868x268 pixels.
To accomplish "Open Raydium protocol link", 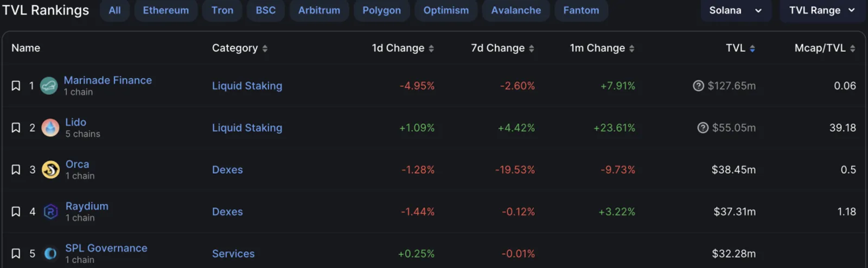I will coord(87,206).
